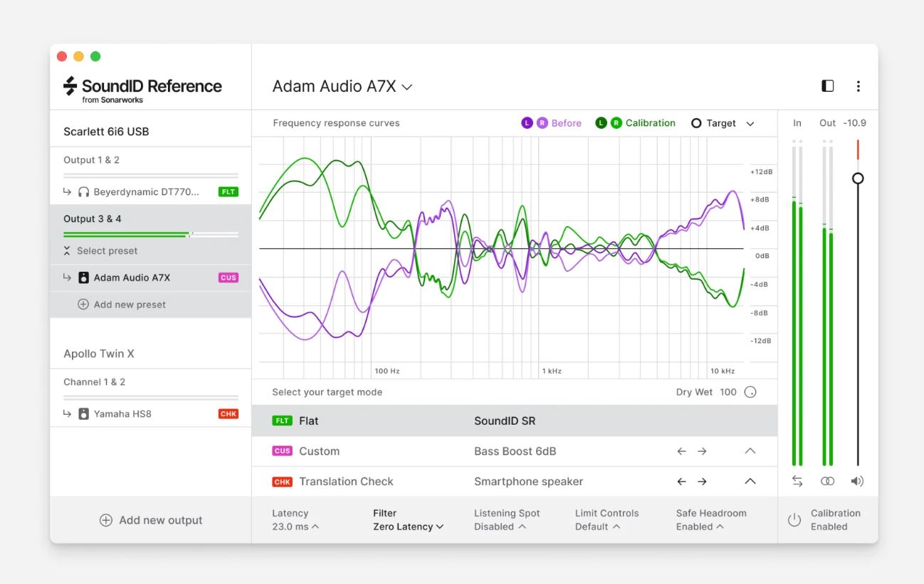Toggle Before right channel R curve
924x584 pixels.
pyautogui.click(x=542, y=123)
